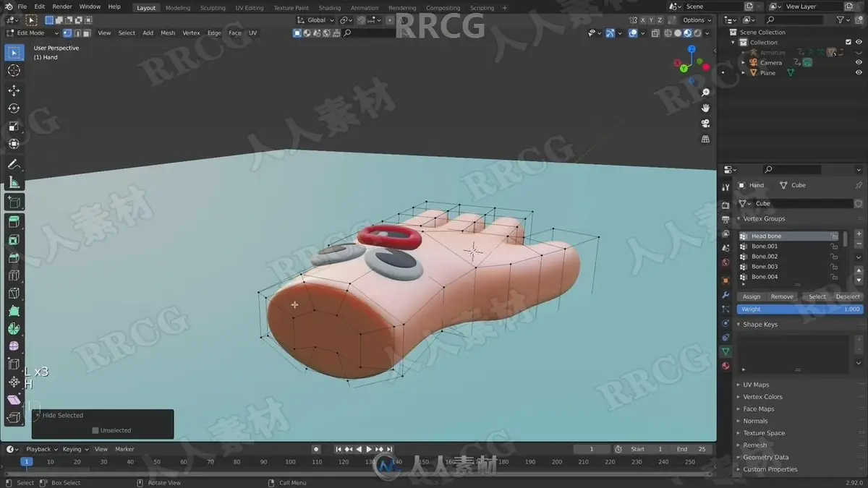Open Object properties orange square tab
This screenshot has height=488, width=868.
pos(726,281)
